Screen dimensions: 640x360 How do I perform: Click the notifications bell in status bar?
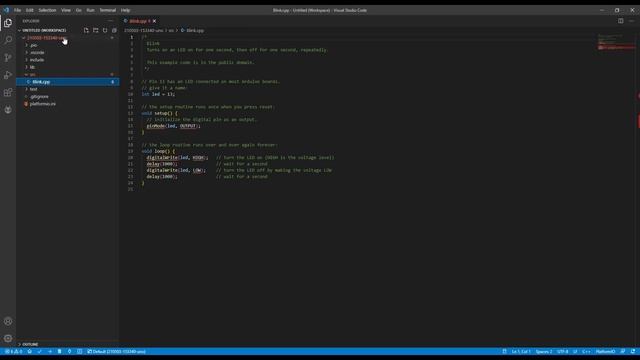[633, 351]
